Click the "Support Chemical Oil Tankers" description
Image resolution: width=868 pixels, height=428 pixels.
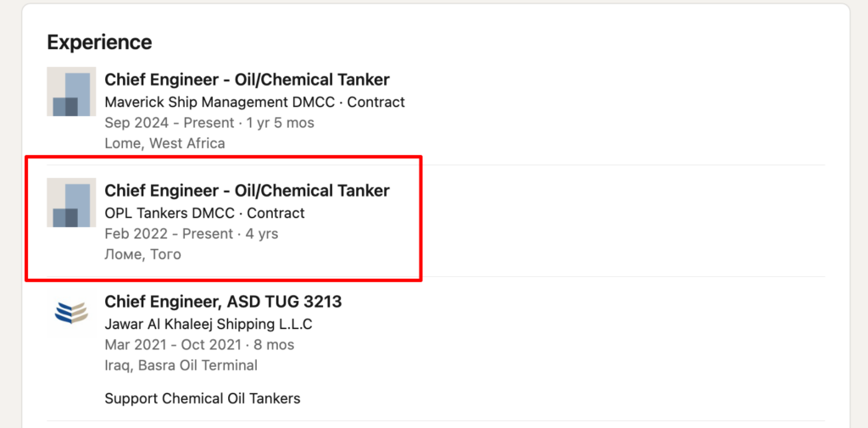click(x=202, y=398)
